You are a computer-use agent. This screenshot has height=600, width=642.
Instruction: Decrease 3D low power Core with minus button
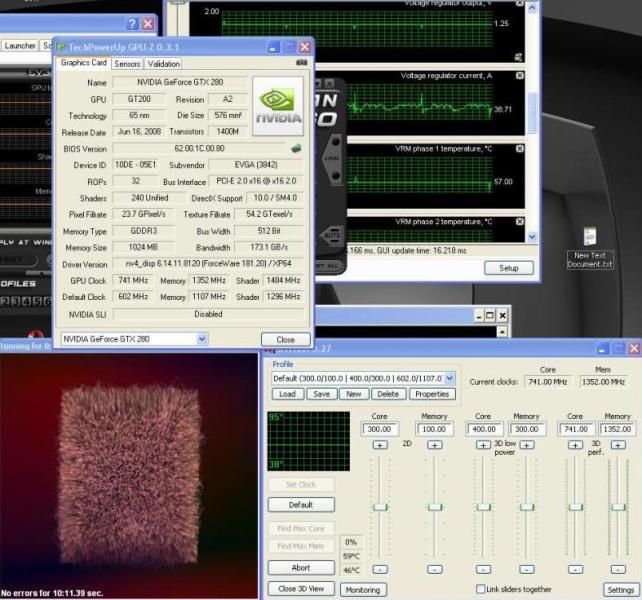[x=483, y=569]
